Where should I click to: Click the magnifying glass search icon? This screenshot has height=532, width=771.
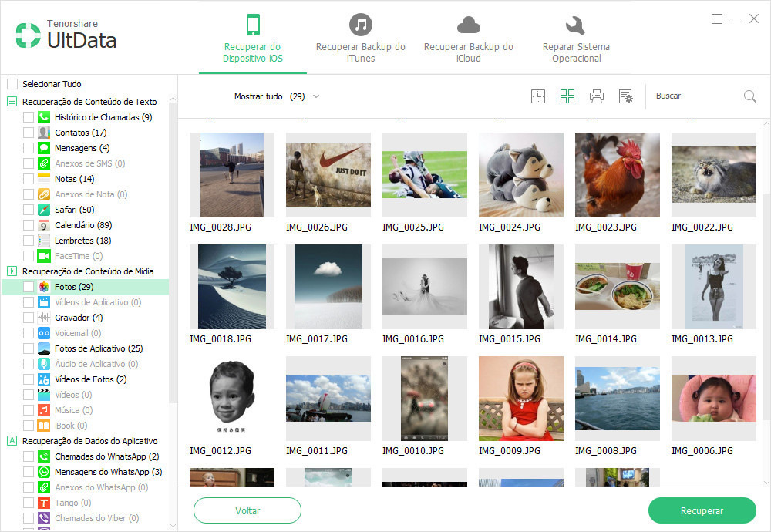pos(749,96)
